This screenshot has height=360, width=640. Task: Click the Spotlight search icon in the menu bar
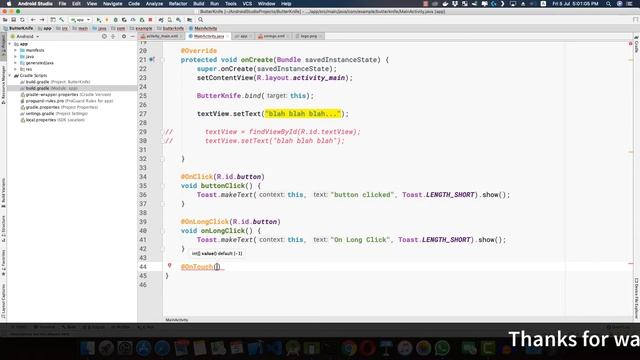click(x=608, y=4)
